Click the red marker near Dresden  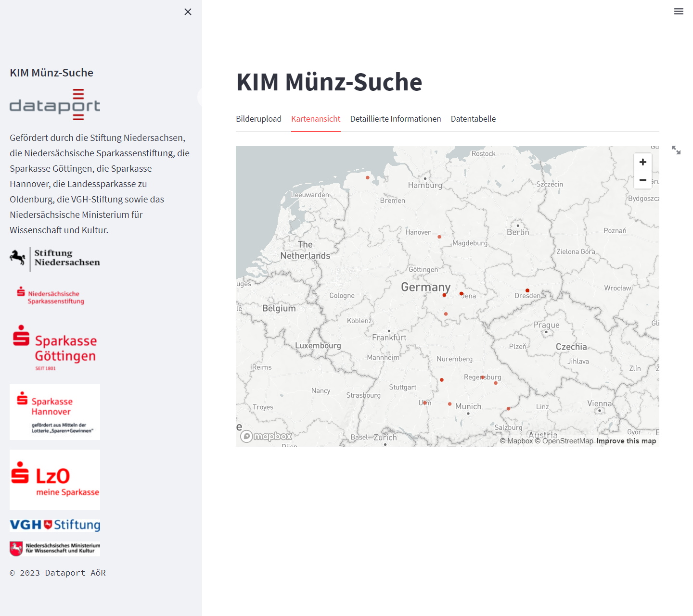[x=527, y=290]
